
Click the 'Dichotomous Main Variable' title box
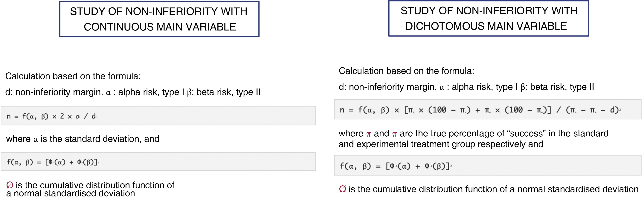pos(488,18)
